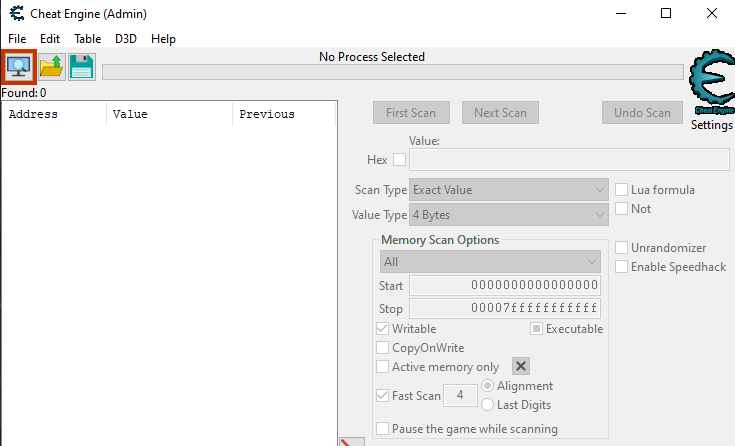The height and width of the screenshot is (446, 735).
Task: Click the Found: 0 label
Action: click(x=24, y=93)
